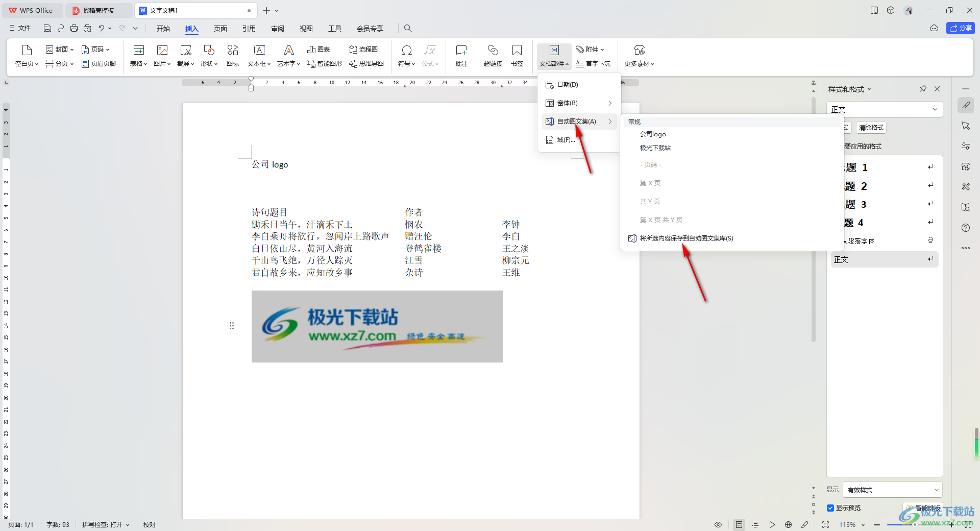Screen dimensions: 980x531
Task: Expand the more materials dropdown
Action: coord(640,56)
